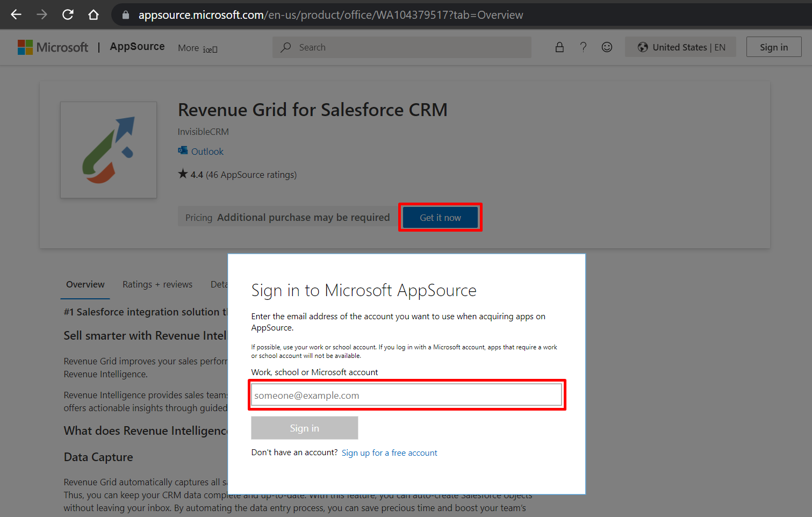Click the Revenue Grid app logo

click(x=109, y=150)
